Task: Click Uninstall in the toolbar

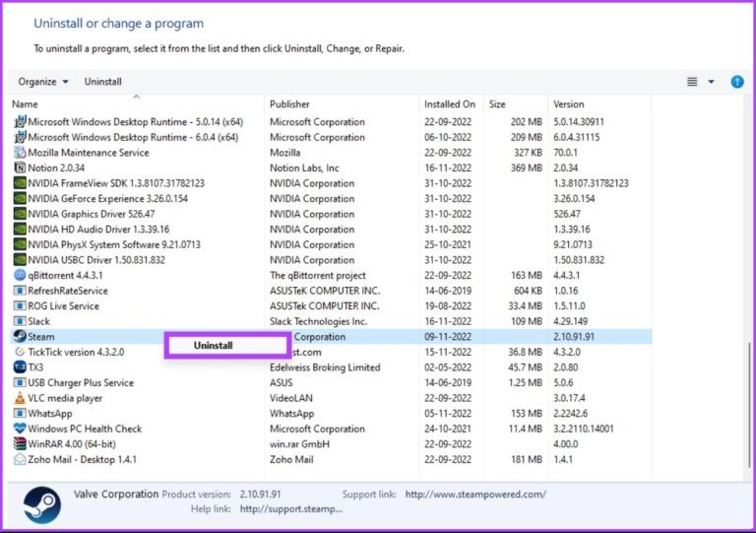Action: pyautogui.click(x=102, y=82)
